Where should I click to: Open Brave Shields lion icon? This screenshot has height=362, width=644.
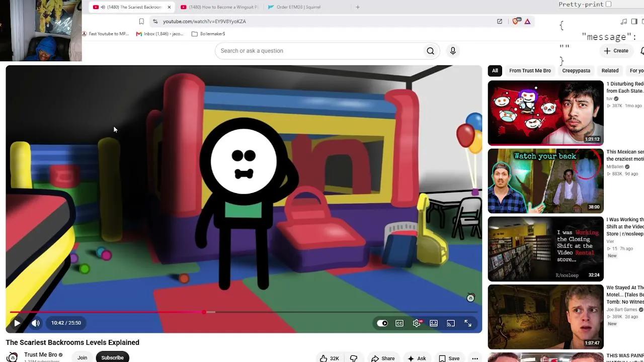(515, 22)
